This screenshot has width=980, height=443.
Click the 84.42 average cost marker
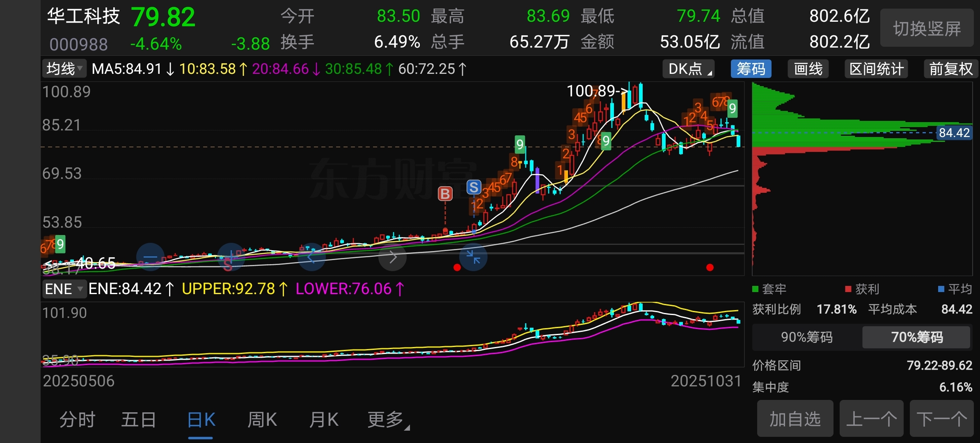pyautogui.click(x=954, y=133)
